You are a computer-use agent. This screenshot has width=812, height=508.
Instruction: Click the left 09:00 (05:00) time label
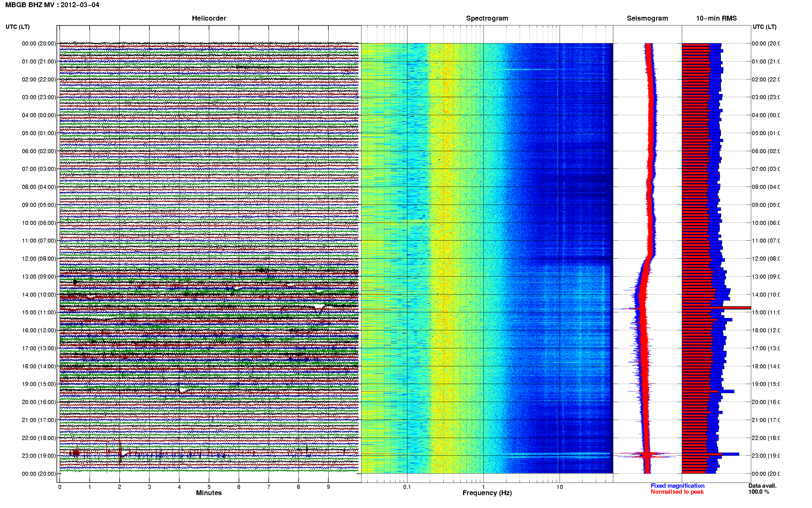[39, 205]
